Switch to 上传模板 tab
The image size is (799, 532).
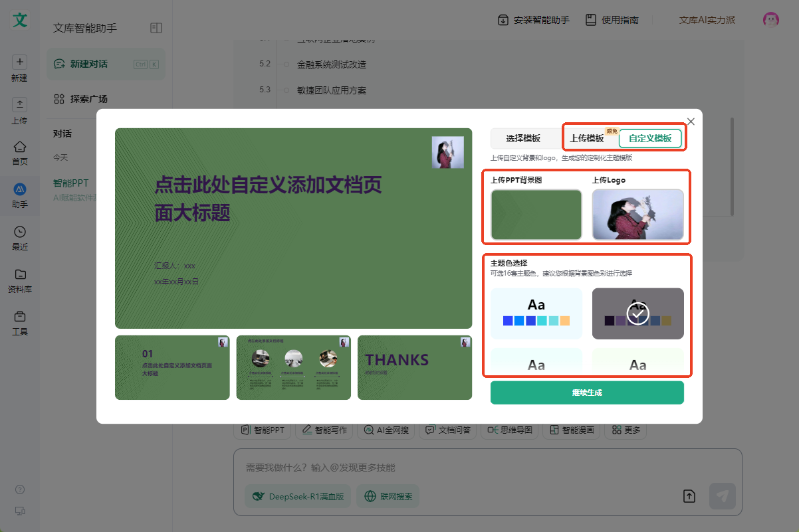pyautogui.click(x=587, y=138)
